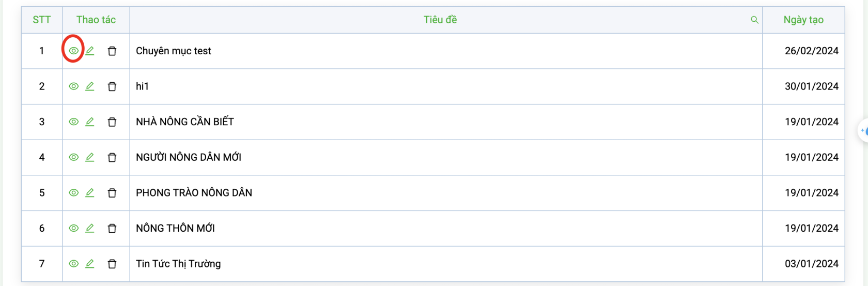868x286 pixels.
Task: Show 'NÔNG THÔN MỚI' using eye icon
Action: pos(74,228)
